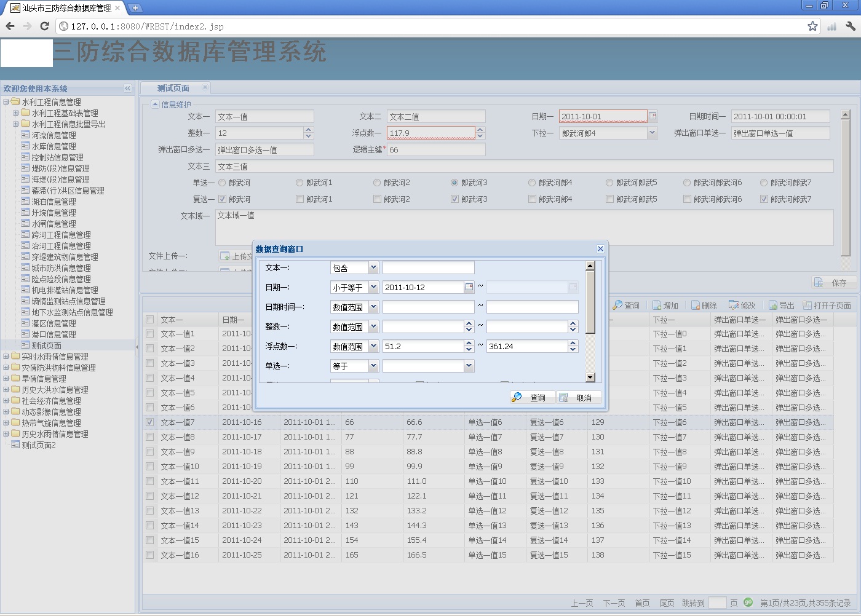The height and width of the screenshot is (616, 861).
Task: Uncheck the row checkbox for 文本一值7
Action: (x=150, y=422)
